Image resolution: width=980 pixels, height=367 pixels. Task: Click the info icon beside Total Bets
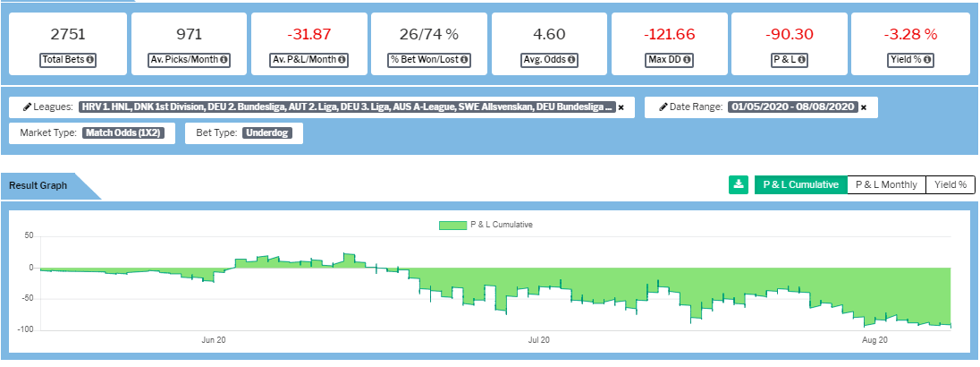tap(90, 61)
